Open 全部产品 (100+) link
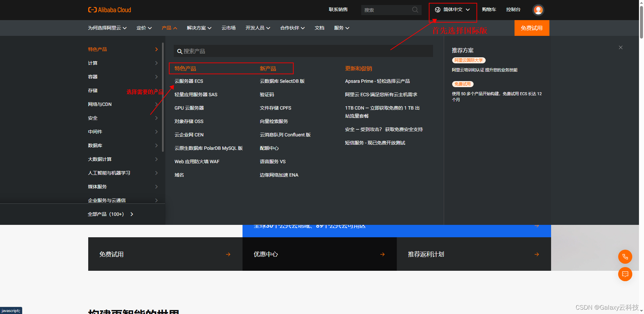 [110, 214]
